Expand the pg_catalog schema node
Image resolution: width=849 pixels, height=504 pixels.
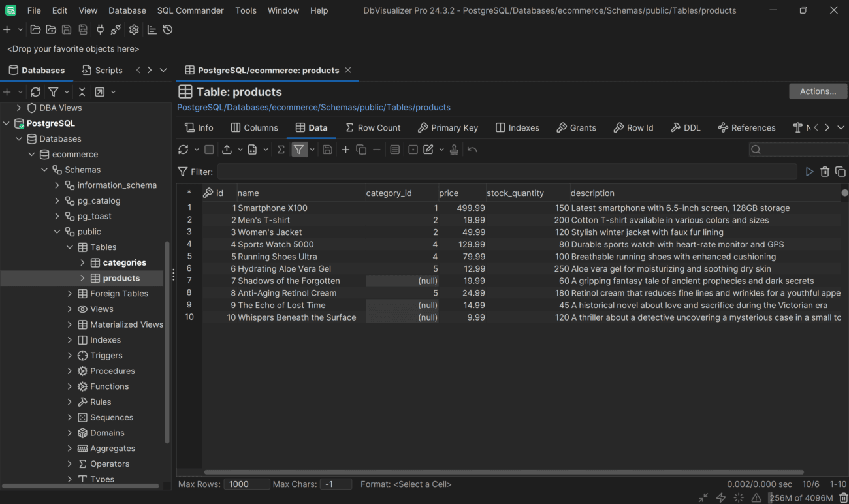[57, 200]
